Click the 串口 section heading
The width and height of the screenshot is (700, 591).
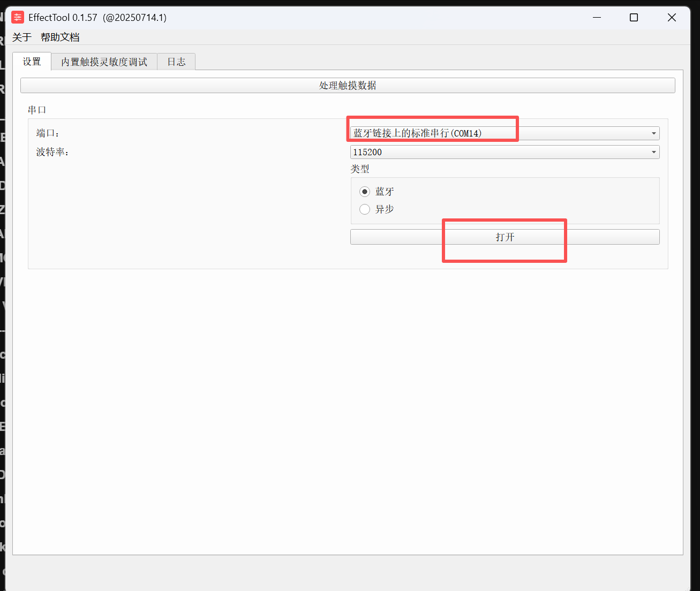[37, 110]
